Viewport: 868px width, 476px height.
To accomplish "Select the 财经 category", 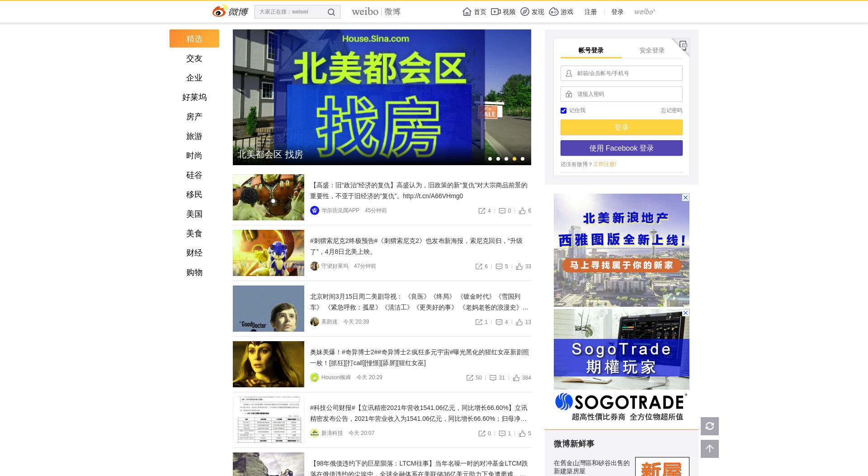I will [194, 253].
